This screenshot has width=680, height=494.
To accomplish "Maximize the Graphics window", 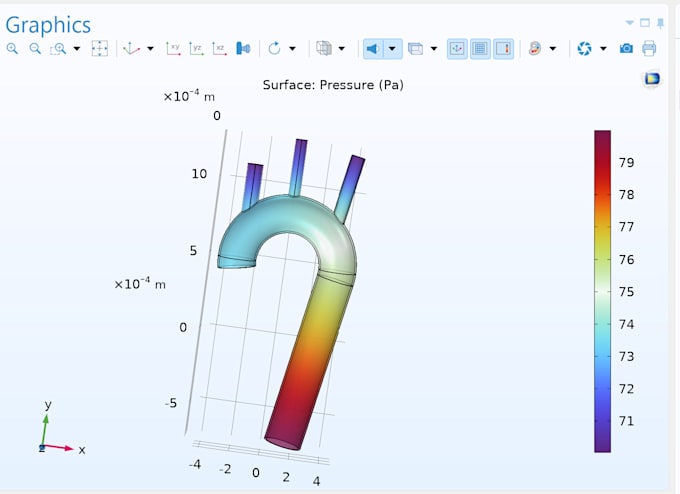I will click(x=645, y=23).
